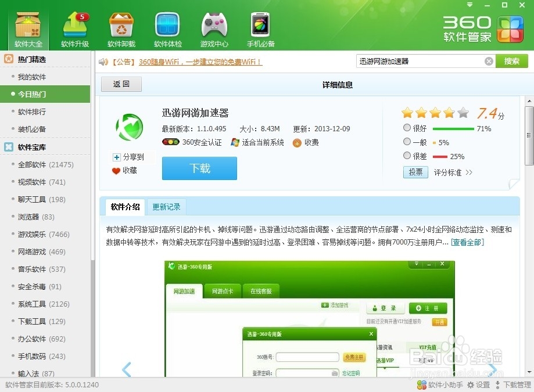This screenshot has width=534, height=392.
Task: Open the 360随身WiFi announcement link
Action: pyautogui.click(x=200, y=62)
